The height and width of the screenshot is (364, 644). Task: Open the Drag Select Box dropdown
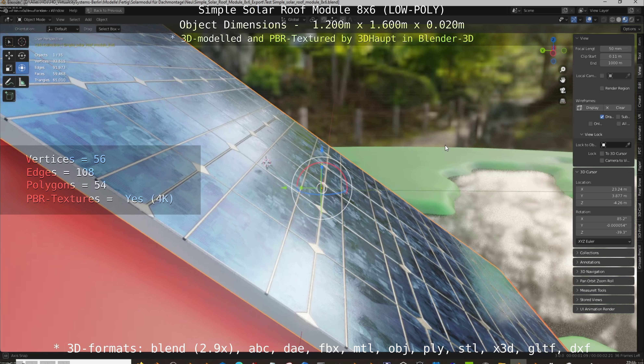pyautogui.click(x=108, y=29)
